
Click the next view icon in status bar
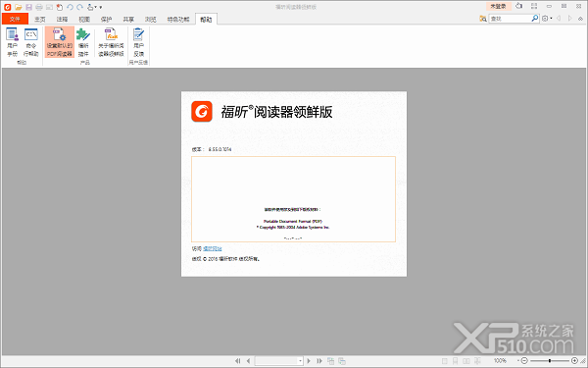[342, 361]
